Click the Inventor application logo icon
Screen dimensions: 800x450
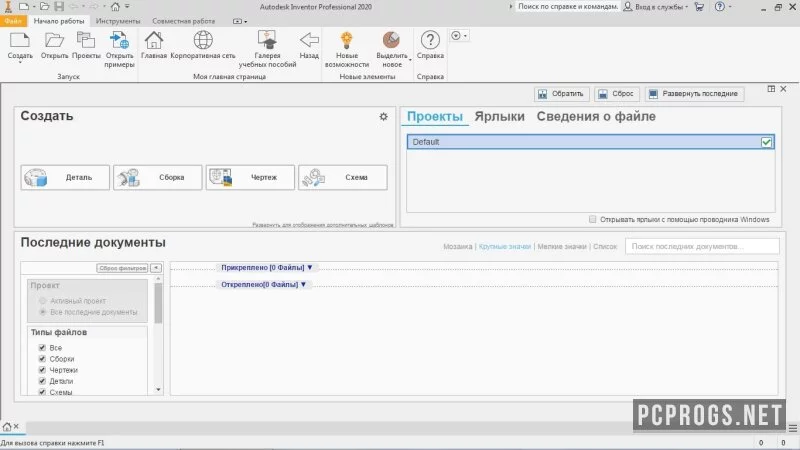pos(8,7)
